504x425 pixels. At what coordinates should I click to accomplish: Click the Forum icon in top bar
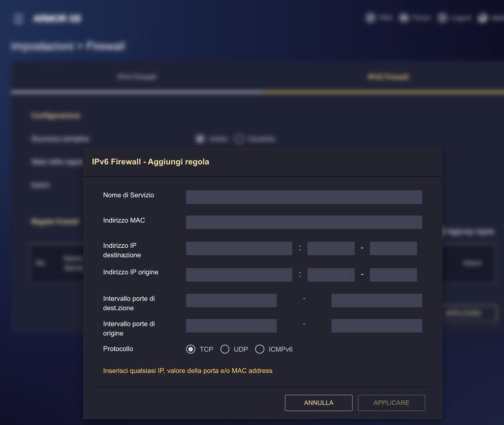pyautogui.click(x=404, y=18)
